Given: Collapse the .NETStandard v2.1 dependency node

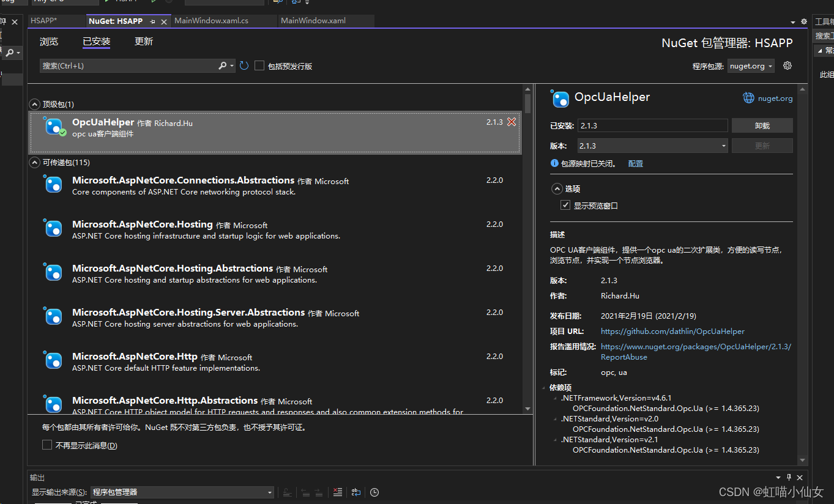Looking at the screenshot, I should coord(555,439).
